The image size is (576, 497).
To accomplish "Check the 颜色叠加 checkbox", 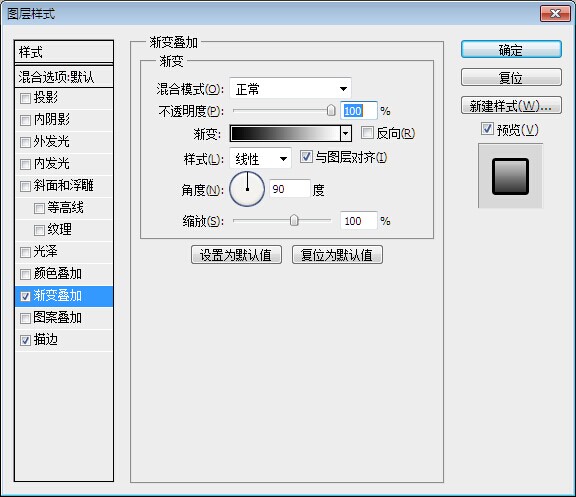I will pyautogui.click(x=25, y=274).
